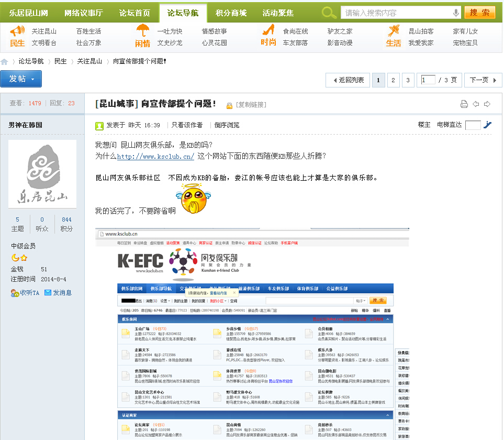
Task: Click the home icon in the breadcrumb
Action: coord(5,62)
